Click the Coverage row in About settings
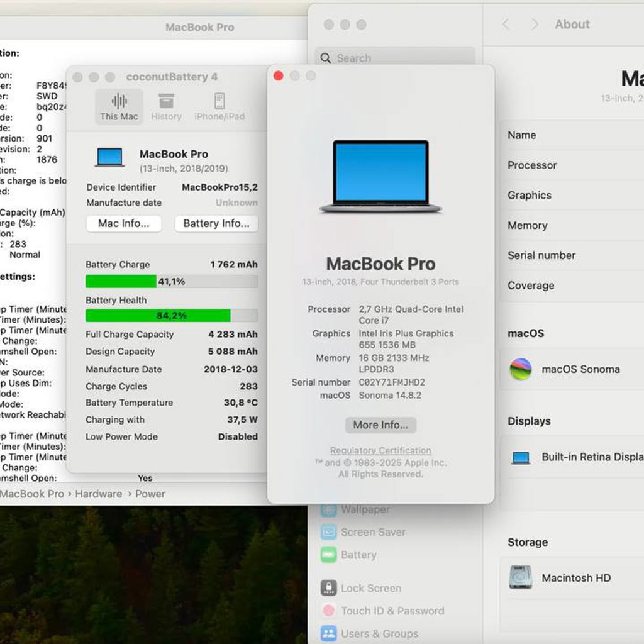 pyautogui.click(x=572, y=285)
